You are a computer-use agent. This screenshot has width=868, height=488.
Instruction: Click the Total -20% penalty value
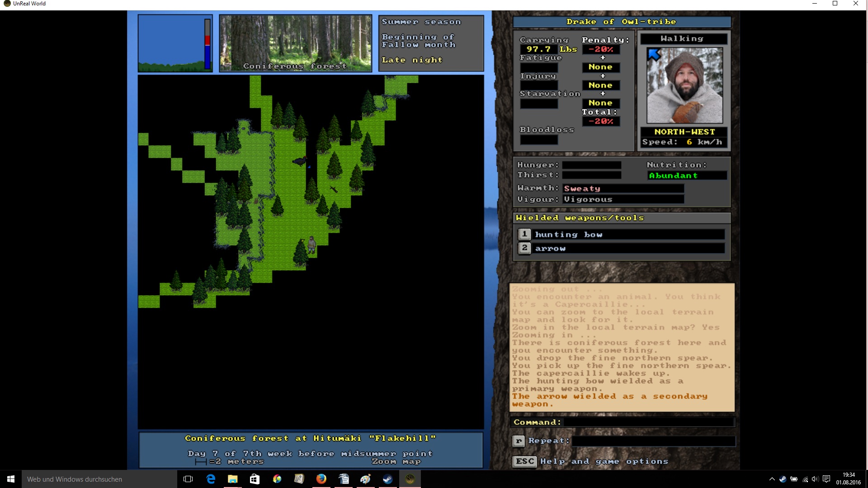[601, 122]
